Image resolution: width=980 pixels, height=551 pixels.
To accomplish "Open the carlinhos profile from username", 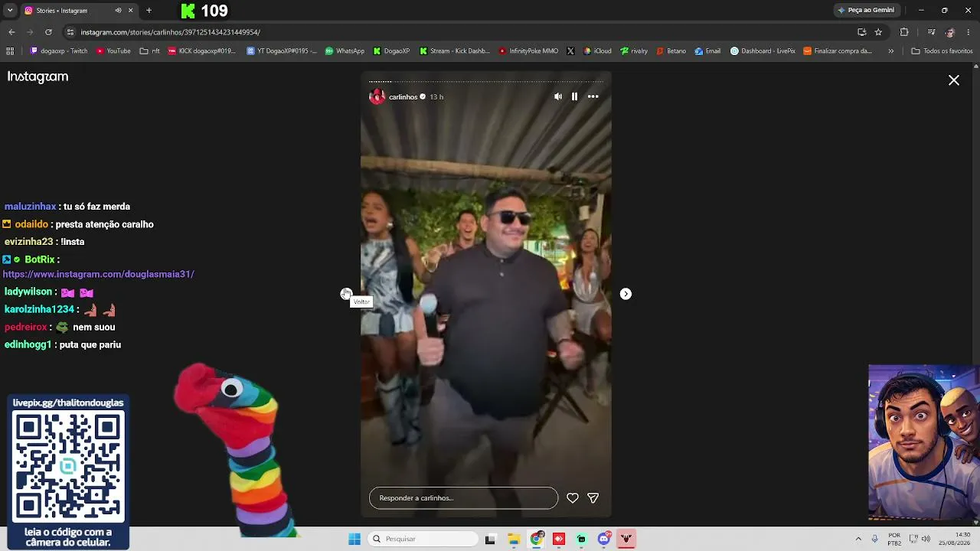I will [403, 97].
